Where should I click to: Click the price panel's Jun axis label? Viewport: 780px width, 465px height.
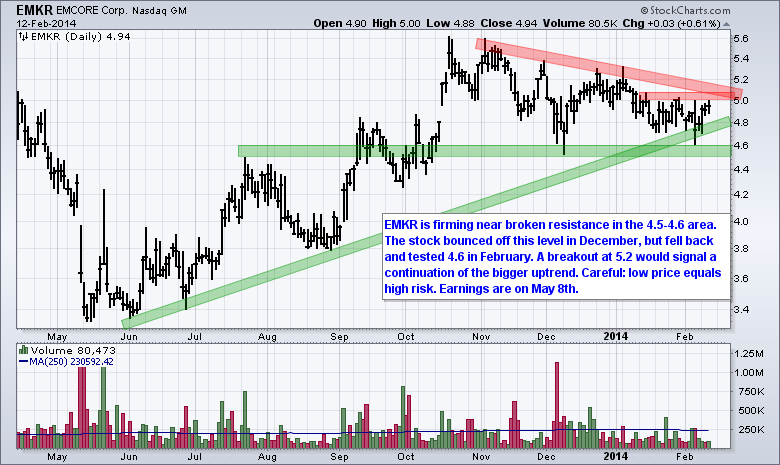tap(129, 337)
